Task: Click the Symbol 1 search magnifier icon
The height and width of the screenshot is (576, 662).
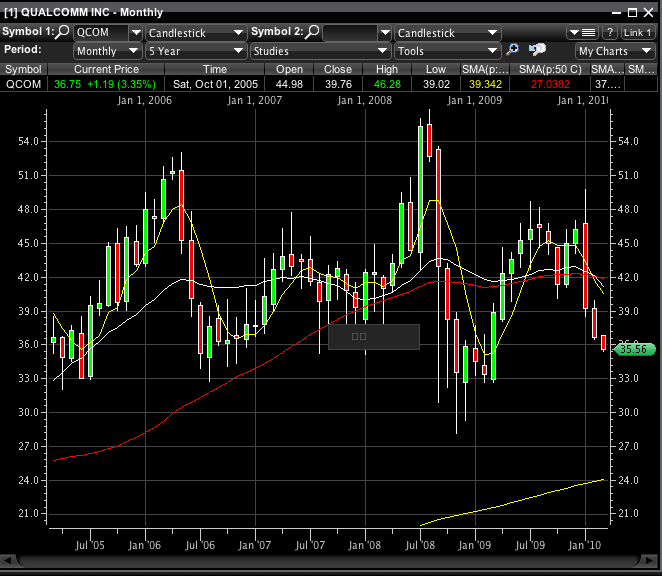Action: (x=63, y=33)
